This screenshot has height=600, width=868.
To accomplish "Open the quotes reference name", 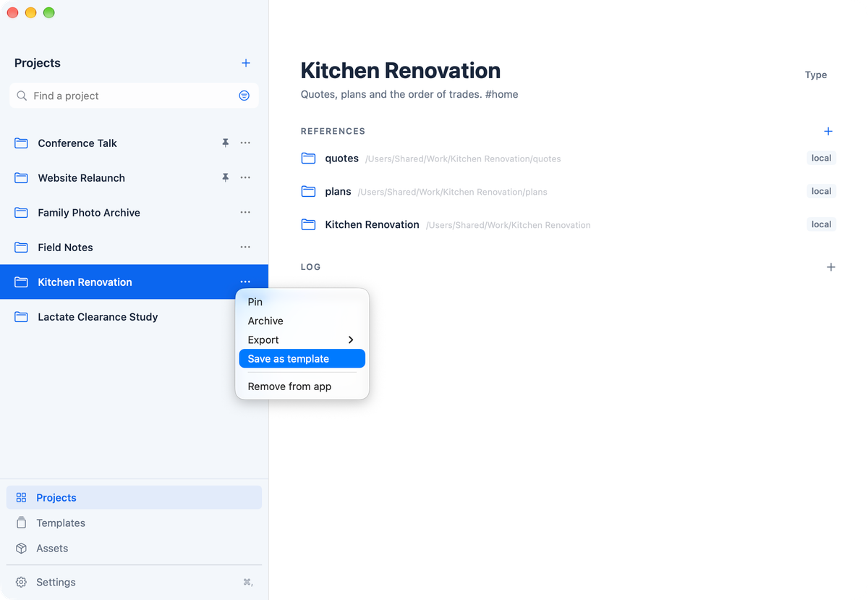I will point(342,159).
